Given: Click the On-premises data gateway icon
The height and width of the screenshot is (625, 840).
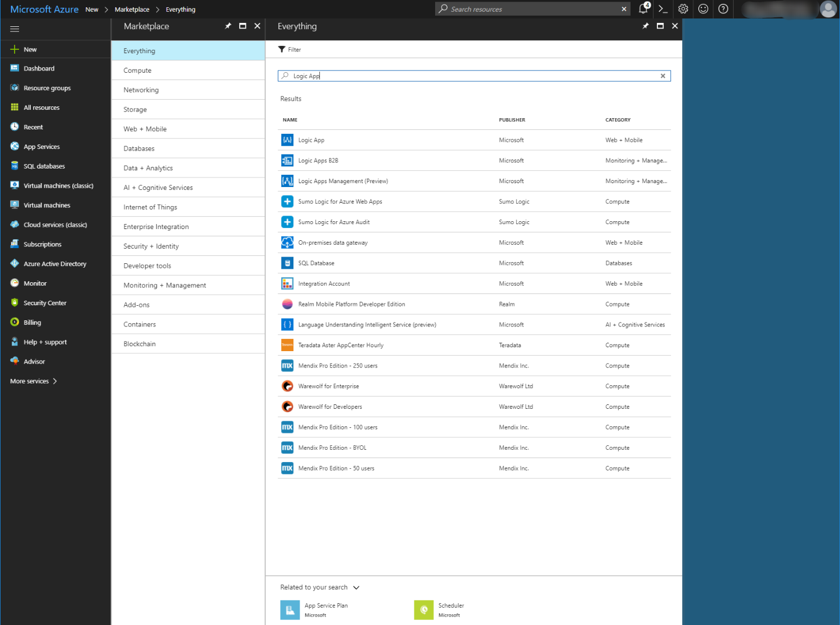Looking at the screenshot, I should tap(287, 242).
